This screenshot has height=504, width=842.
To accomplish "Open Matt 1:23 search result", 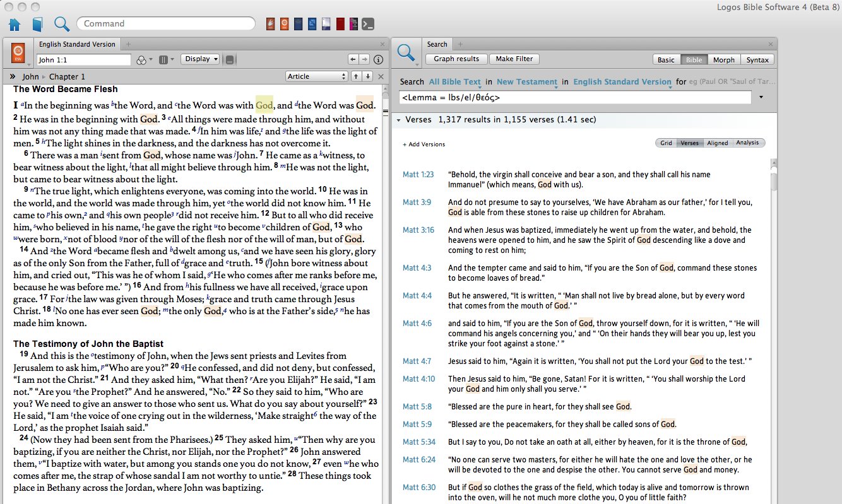I will tap(418, 175).
